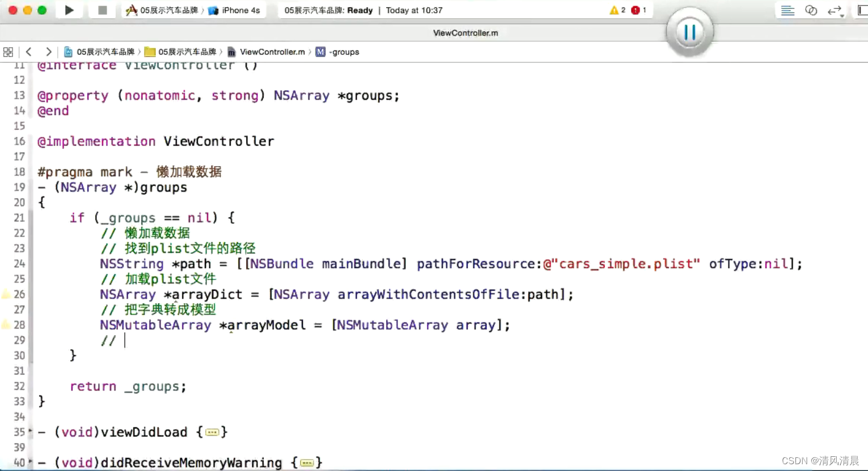Click 'Today at 10:37' in the status

pos(414,10)
